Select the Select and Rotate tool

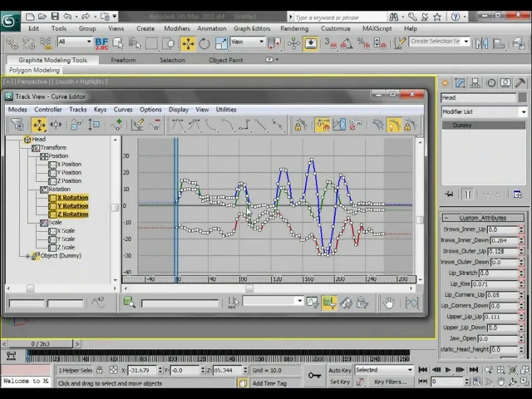[204, 44]
